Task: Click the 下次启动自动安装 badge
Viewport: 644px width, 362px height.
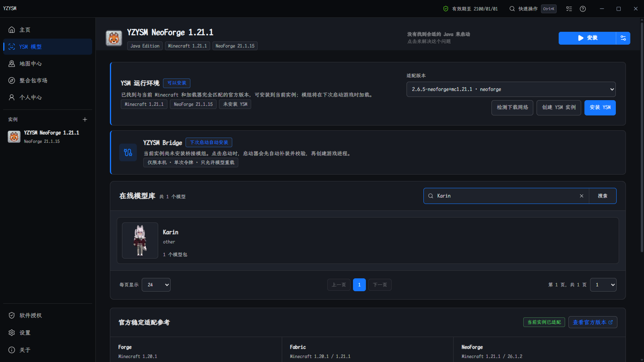Action: click(209, 142)
